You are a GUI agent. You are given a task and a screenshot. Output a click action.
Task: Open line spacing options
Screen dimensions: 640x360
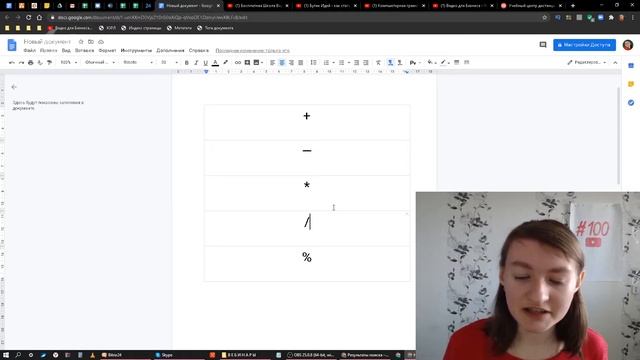313,62
